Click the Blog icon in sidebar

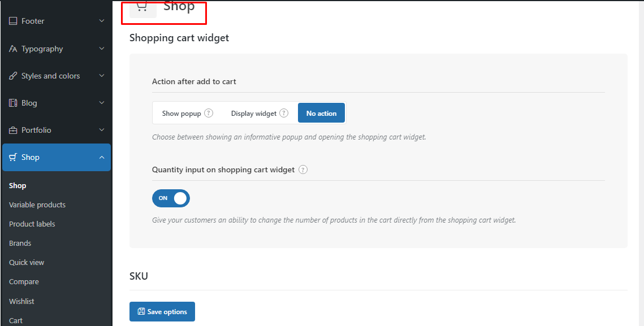pyautogui.click(x=13, y=103)
